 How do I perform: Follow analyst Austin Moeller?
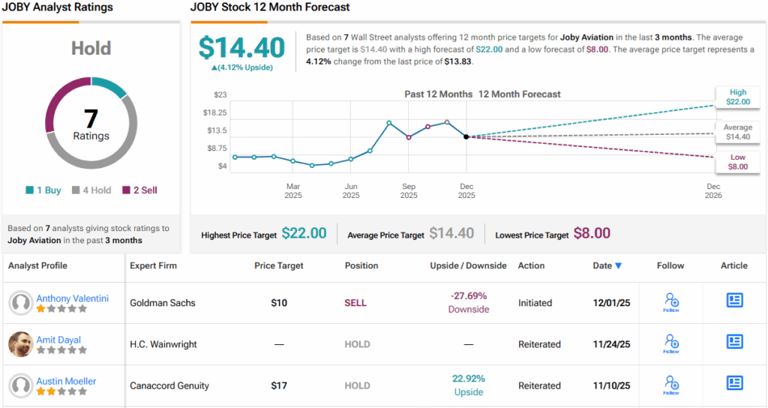tap(671, 383)
